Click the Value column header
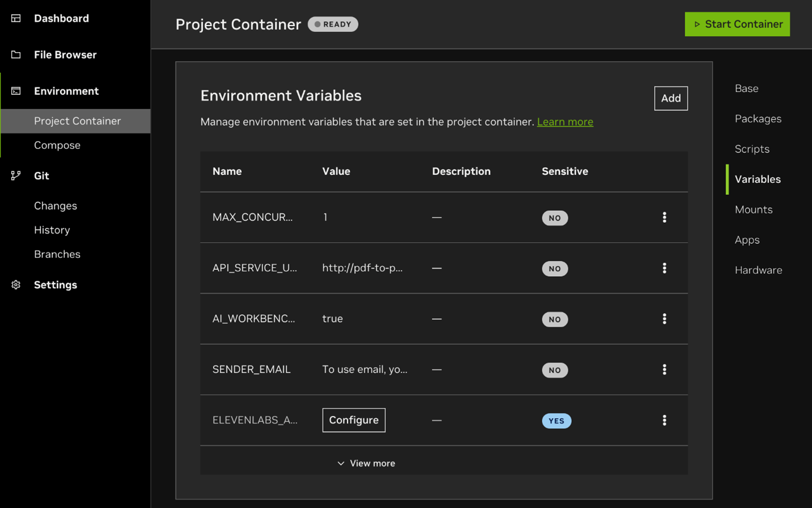Viewport: 812px width, 508px height. (x=336, y=171)
